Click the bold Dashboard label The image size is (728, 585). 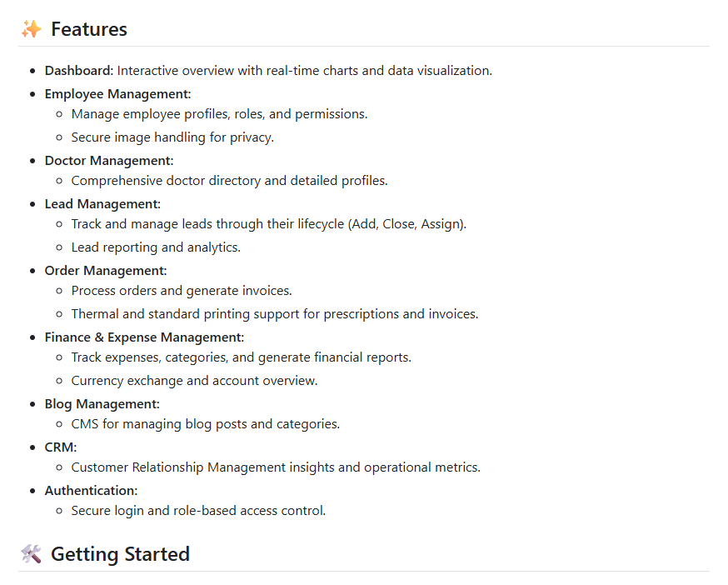click(x=78, y=71)
